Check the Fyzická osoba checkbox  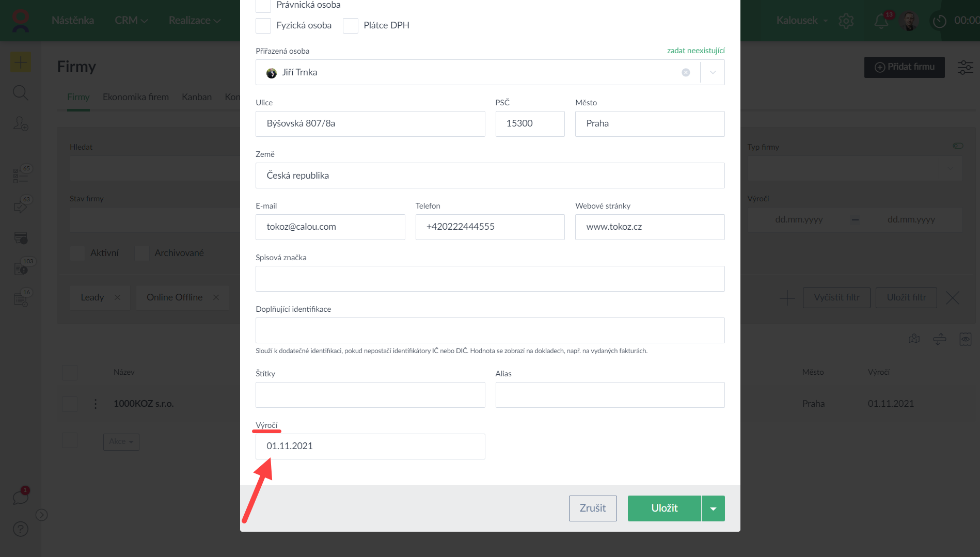pyautogui.click(x=263, y=26)
